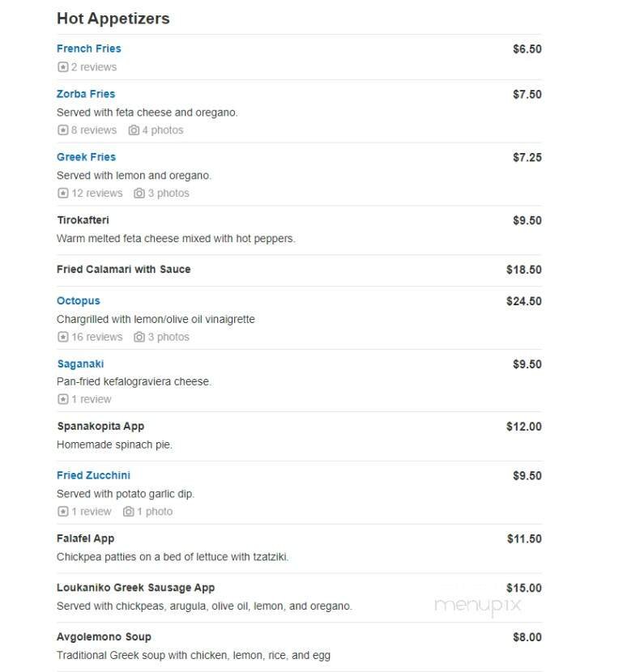Open the Octopus item link
This screenshot has height=672, width=623.
click(x=79, y=300)
